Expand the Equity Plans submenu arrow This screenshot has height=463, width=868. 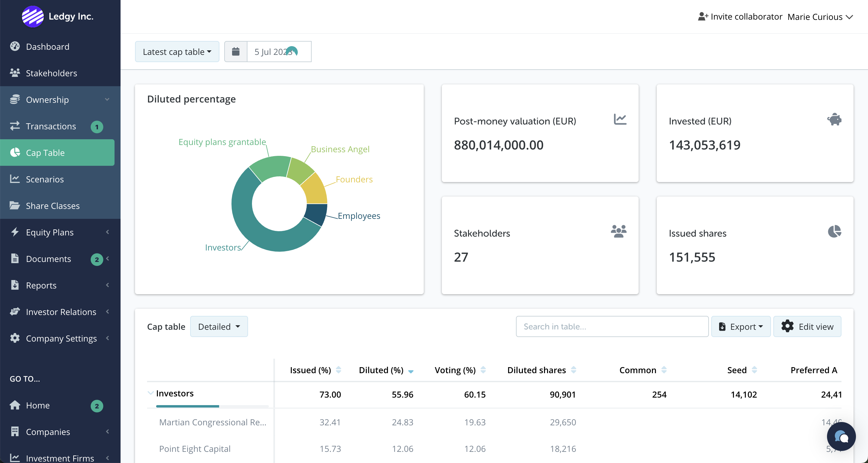(x=108, y=232)
